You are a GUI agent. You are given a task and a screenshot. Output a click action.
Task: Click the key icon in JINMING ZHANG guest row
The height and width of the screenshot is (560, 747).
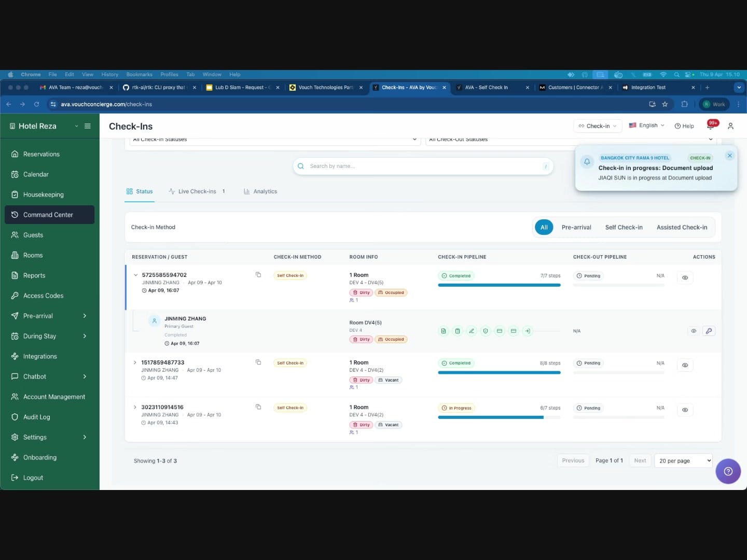709,331
